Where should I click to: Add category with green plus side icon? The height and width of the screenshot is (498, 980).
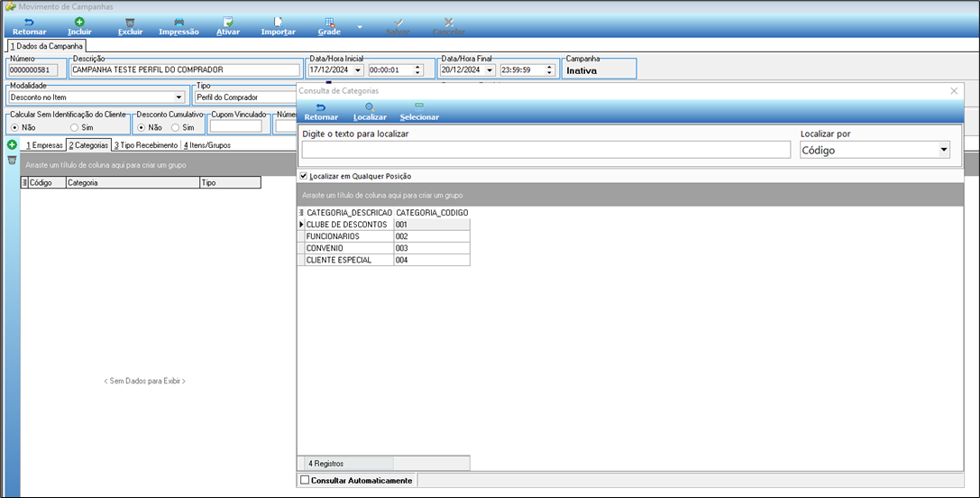(12, 145)
